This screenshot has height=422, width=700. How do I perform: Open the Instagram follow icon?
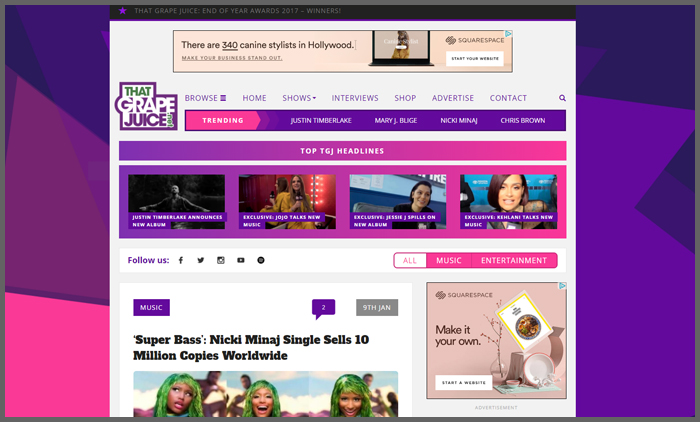coord(221,260)
